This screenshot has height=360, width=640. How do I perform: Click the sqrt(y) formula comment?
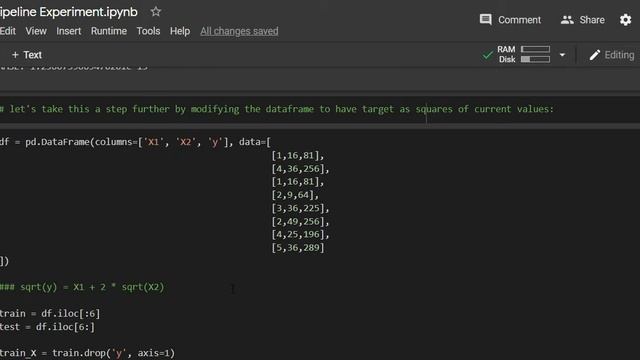tap(82, 287)
